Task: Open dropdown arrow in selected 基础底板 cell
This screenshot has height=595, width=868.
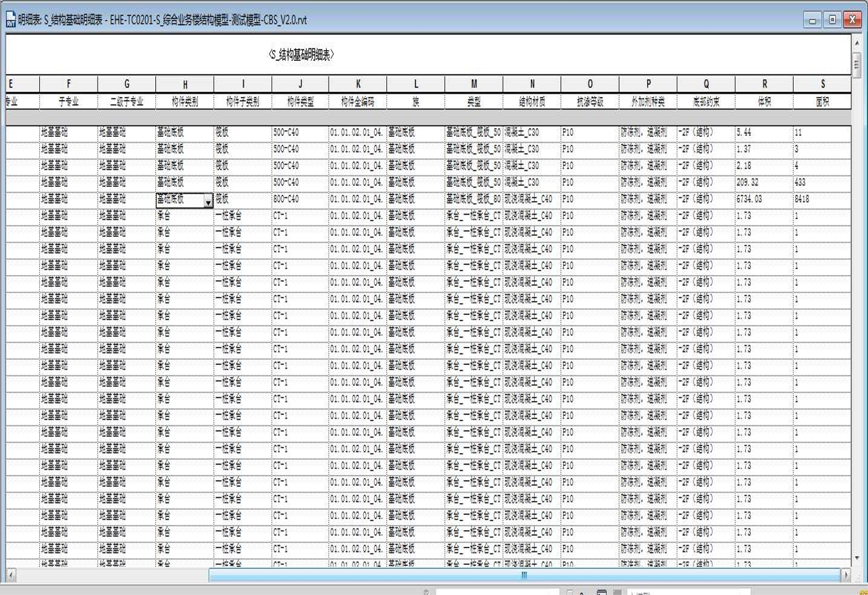Action: [208, 202]
